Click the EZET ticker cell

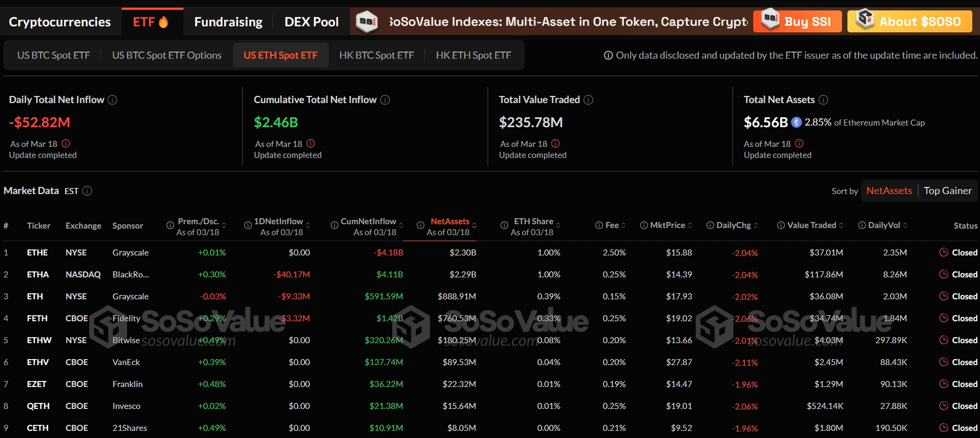[x=37, y=384]
